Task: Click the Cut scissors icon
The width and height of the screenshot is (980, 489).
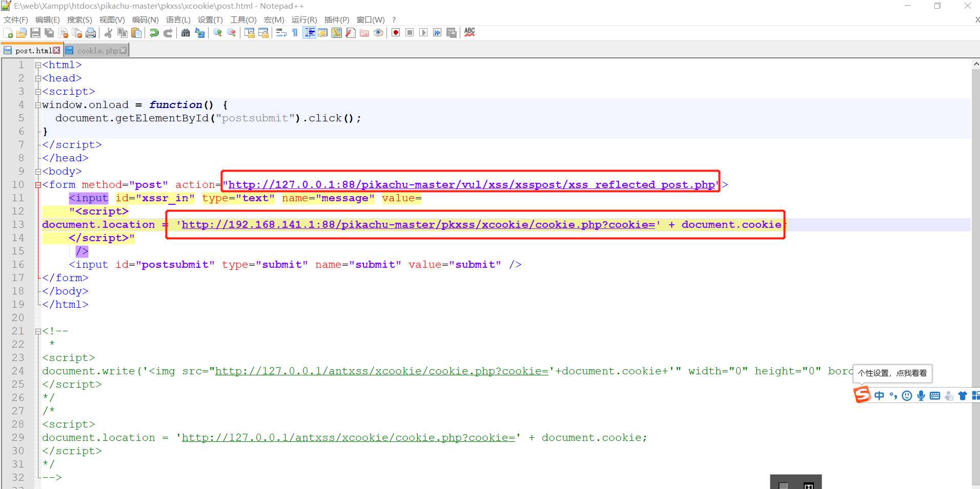Action: tap(108, 33)
